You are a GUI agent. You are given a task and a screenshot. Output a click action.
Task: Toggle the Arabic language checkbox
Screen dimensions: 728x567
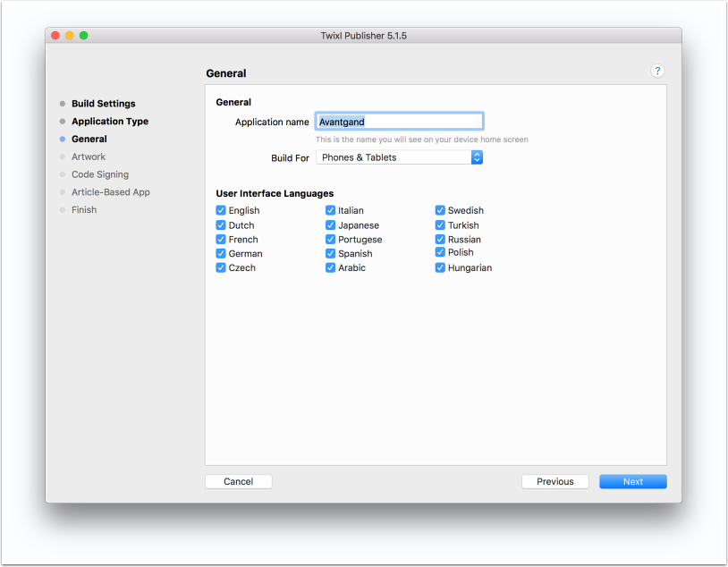pyautogui.click(x=331, y=268)
